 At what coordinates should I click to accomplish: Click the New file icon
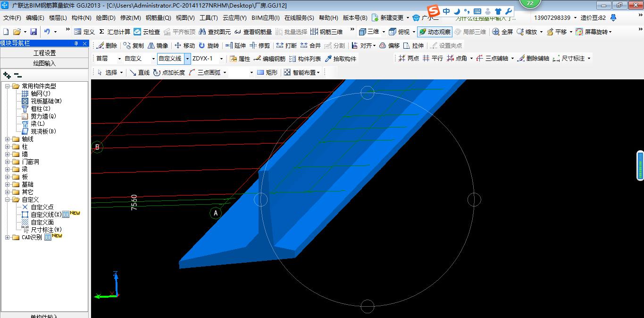(x=6, y=32)
